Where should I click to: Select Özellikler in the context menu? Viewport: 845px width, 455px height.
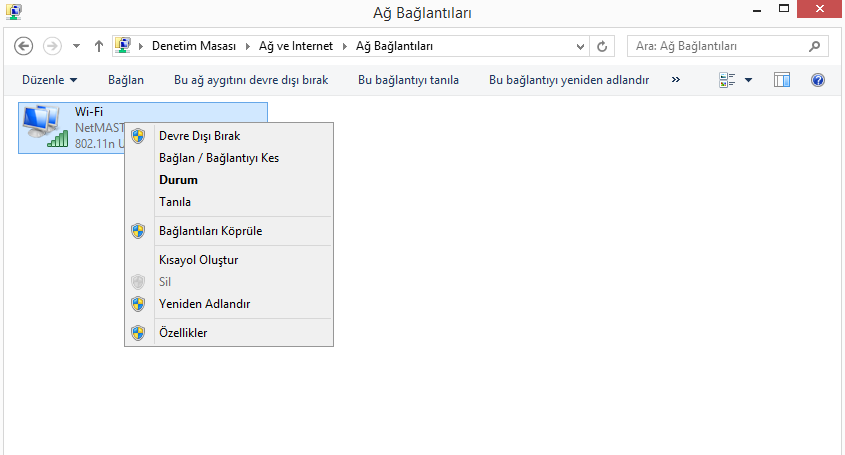tap(183, 333)
